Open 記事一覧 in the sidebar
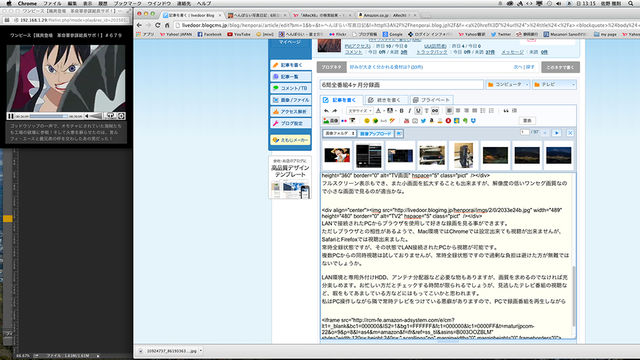 pos(290,77)
